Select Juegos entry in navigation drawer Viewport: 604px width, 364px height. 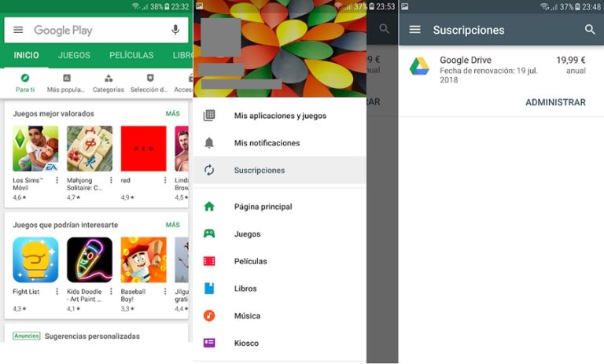(280, 233)
